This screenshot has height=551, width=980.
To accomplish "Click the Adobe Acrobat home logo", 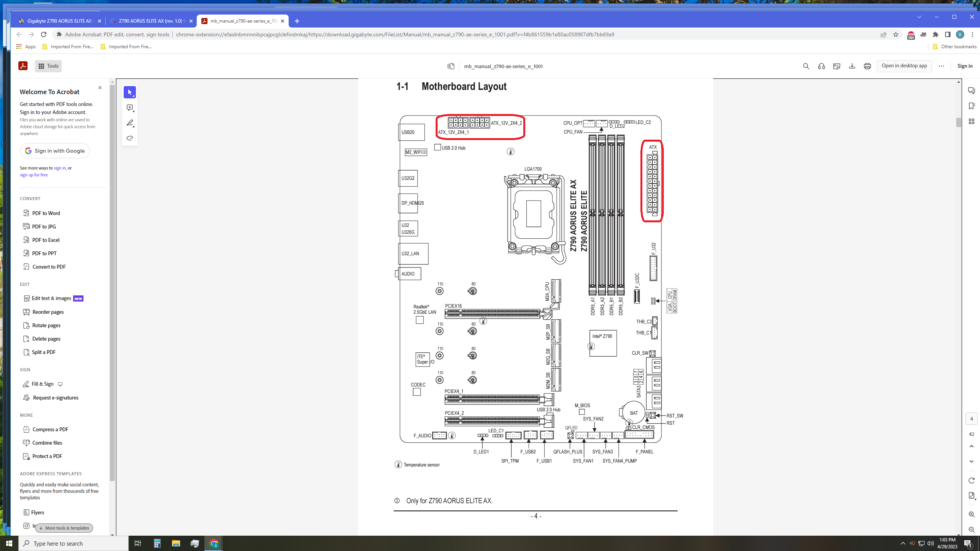I will (23, 66).
